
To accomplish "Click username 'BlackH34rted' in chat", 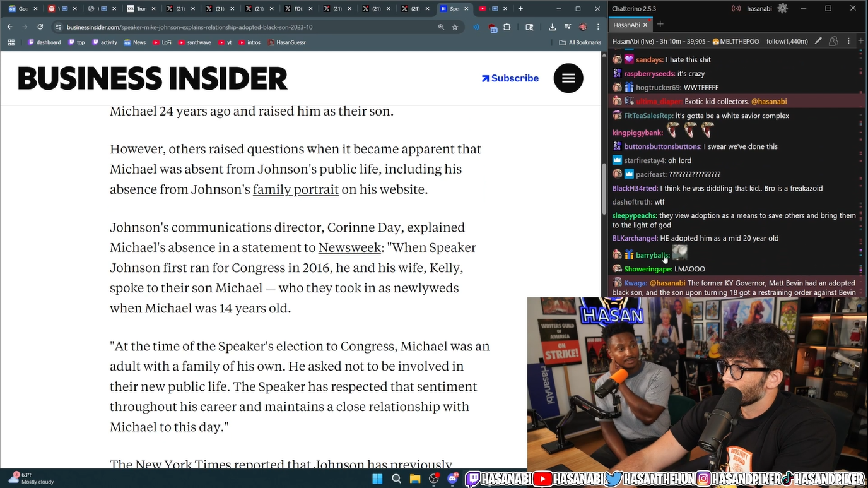I will coord(635,189).
